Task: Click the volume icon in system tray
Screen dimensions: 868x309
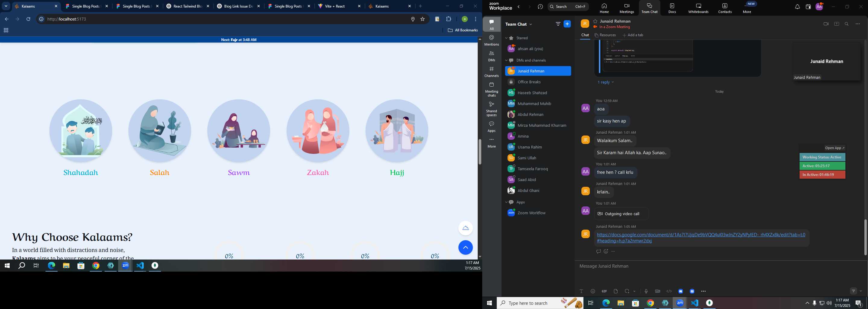Action: click(x=829, y=303)
